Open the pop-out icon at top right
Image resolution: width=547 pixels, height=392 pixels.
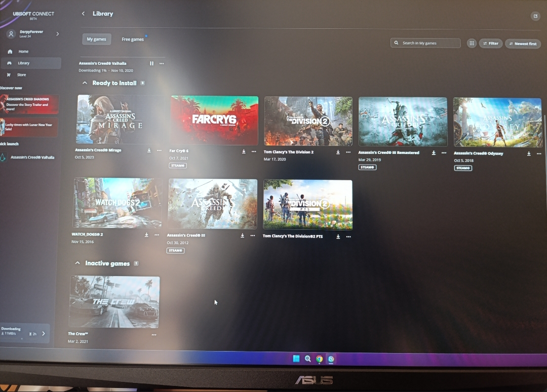[535, 16]
